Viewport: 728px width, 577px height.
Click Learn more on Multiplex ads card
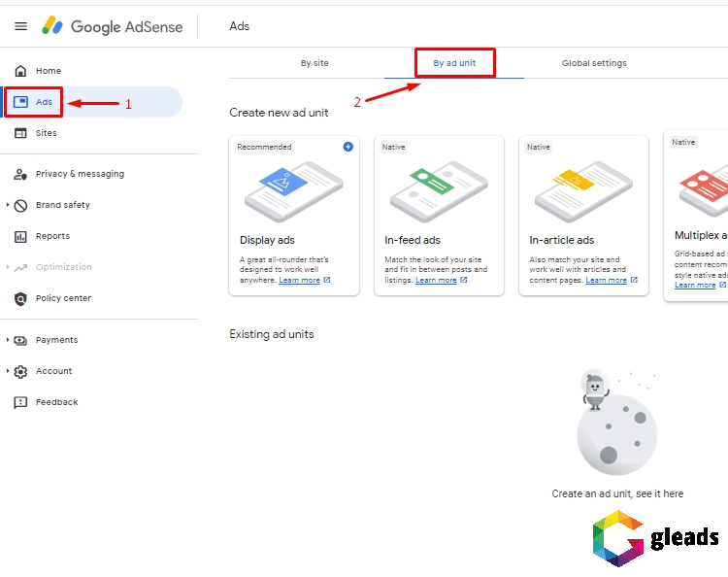(695, 286)
